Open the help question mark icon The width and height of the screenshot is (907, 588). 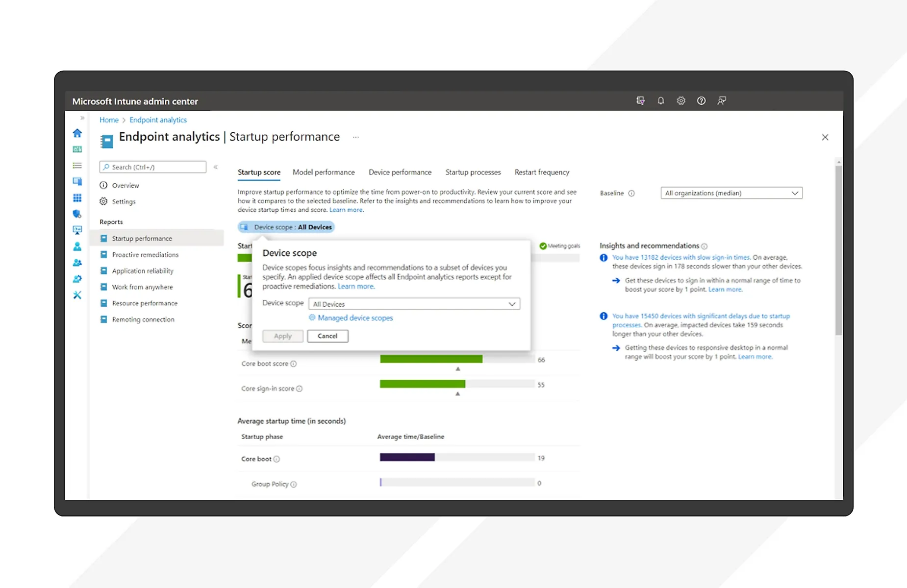coord(702,101)
